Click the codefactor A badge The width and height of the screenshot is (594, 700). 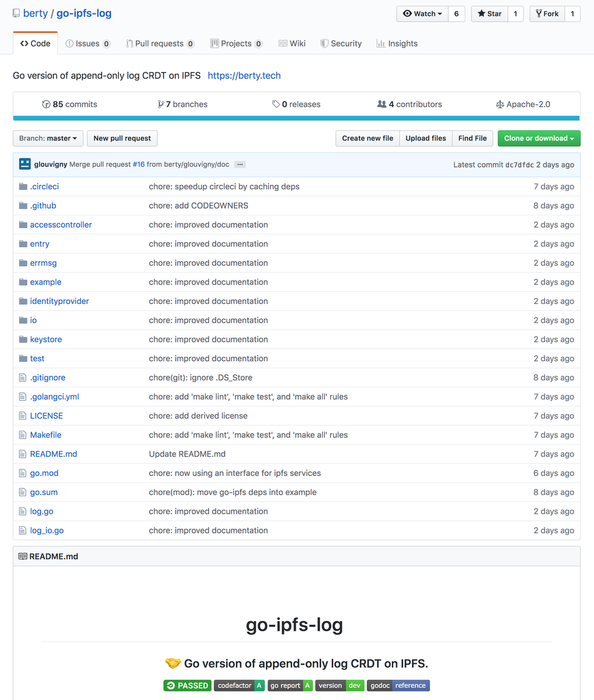pos(239,685)
